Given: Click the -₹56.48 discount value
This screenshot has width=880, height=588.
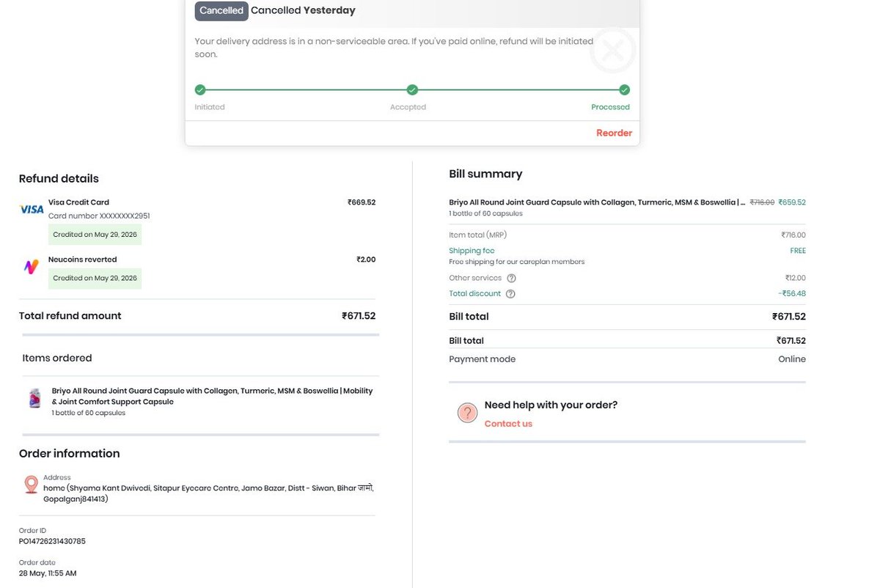Looking at the screenshot, I should pyautogui.click(x=792, y=294).
